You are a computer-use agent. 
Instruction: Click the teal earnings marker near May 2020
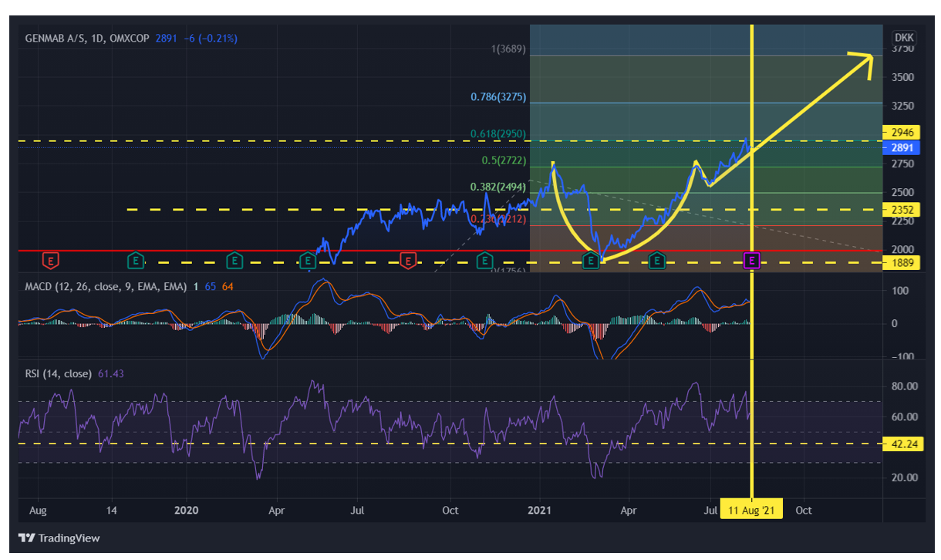[x=309, y=261]
